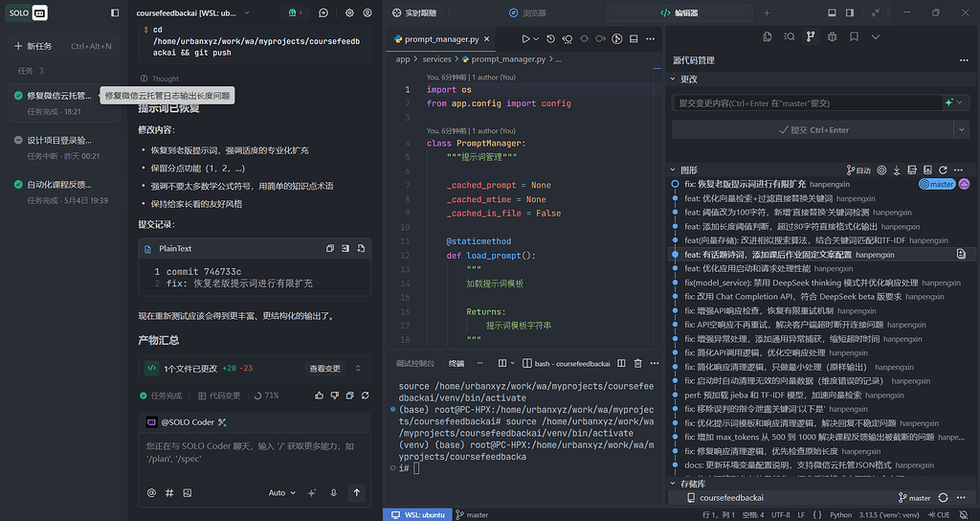Image resolution: width=980 pixels, height=521 pixels.
Task: Select commit feat: 优化应用启动和请求处理性能
Action: [x=746, y=268]
